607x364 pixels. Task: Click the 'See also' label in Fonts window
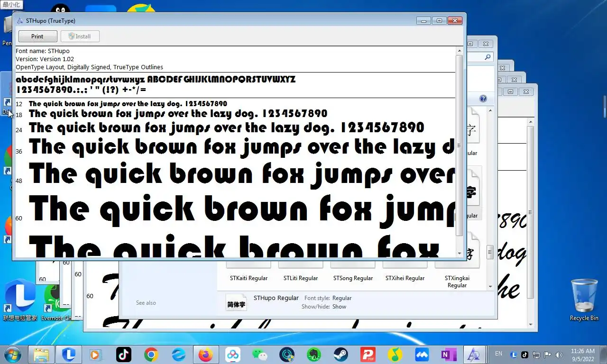pos(146,303)
